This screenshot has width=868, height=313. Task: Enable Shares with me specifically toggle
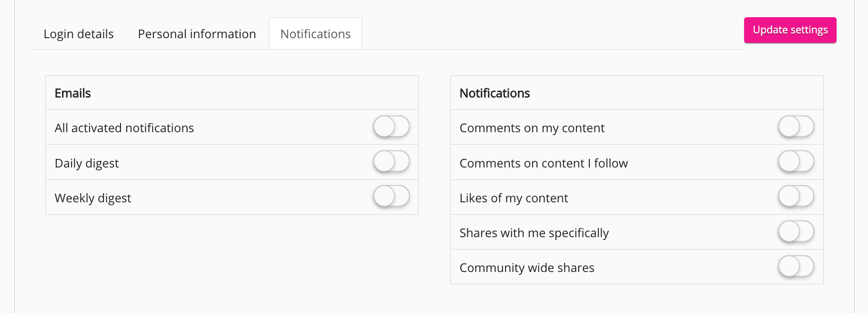796,232
